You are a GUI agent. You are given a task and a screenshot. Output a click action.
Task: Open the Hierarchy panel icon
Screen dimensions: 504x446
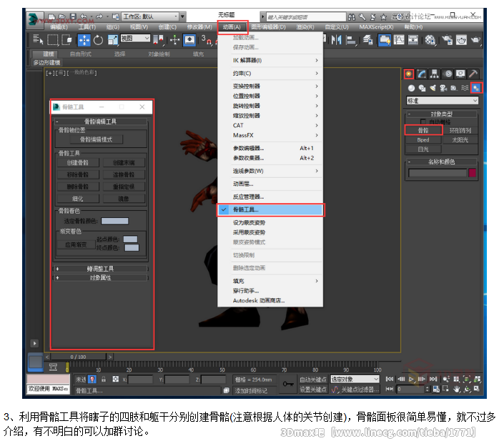point(434,74)
